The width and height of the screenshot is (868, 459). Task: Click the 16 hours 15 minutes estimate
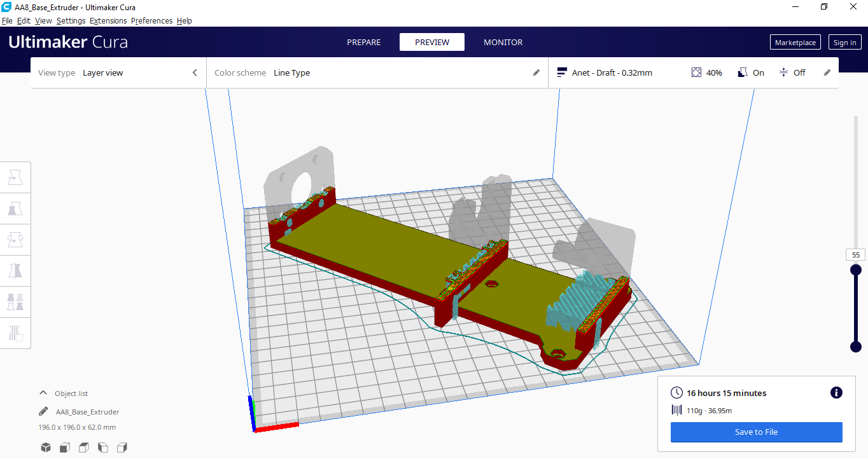pos(727,393)
